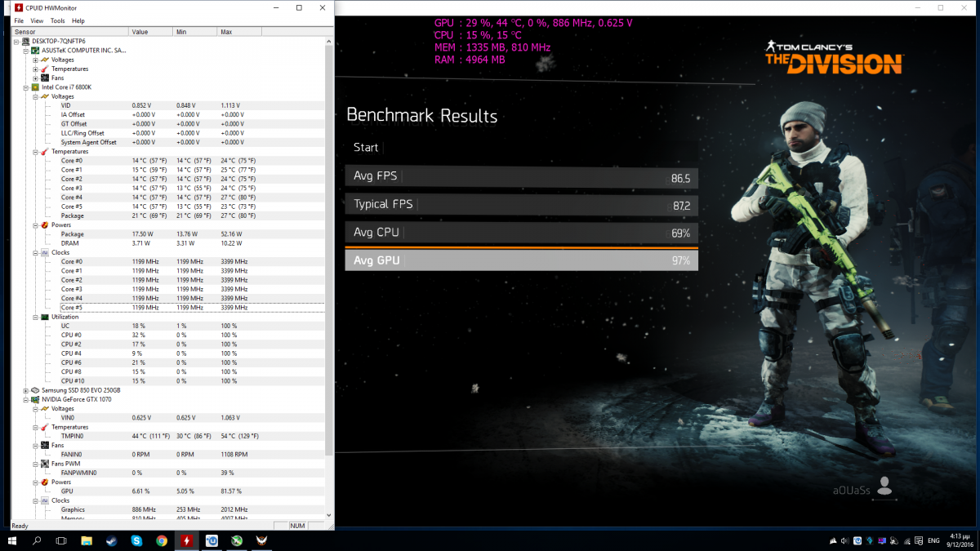This screenshot has height=551, width=980.
Task: Click the ENG language indicator
Action: point(934,540)
